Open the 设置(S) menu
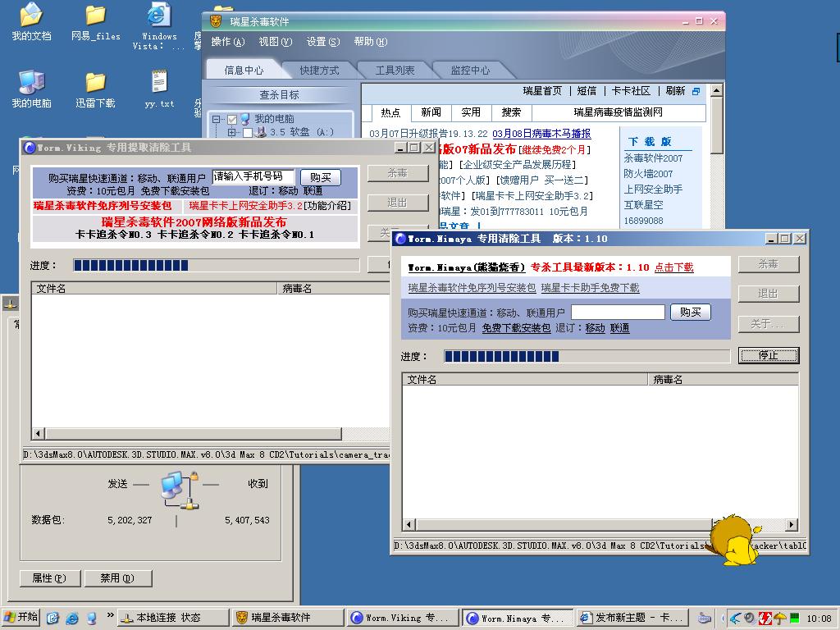Screen dimensions: 840x630 click(x=323, y=42)
